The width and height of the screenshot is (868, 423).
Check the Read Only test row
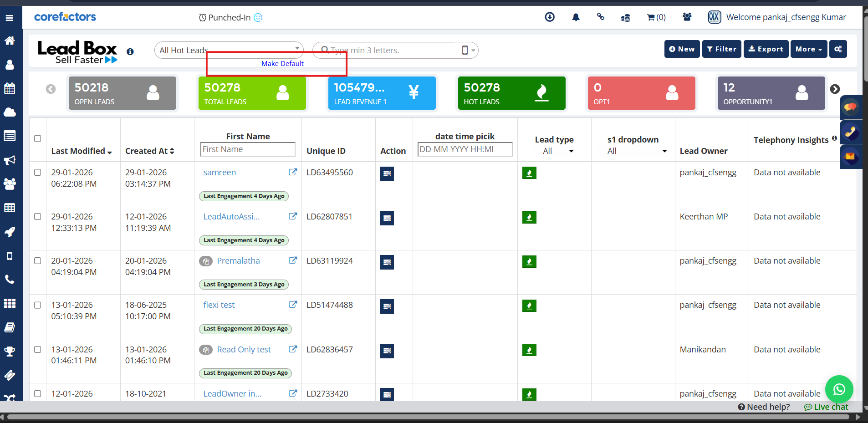pyautogui.click(x=38, y=350)
